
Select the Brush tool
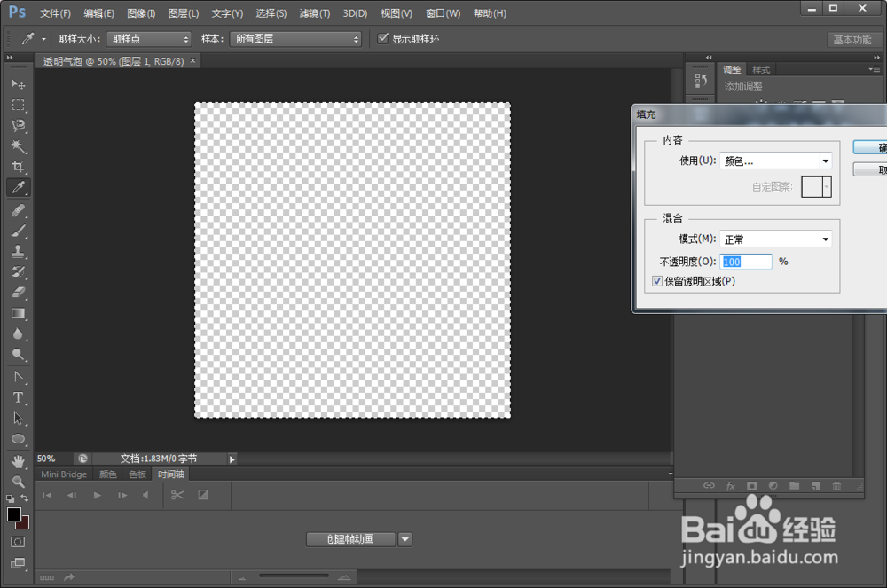coord(18,231)
